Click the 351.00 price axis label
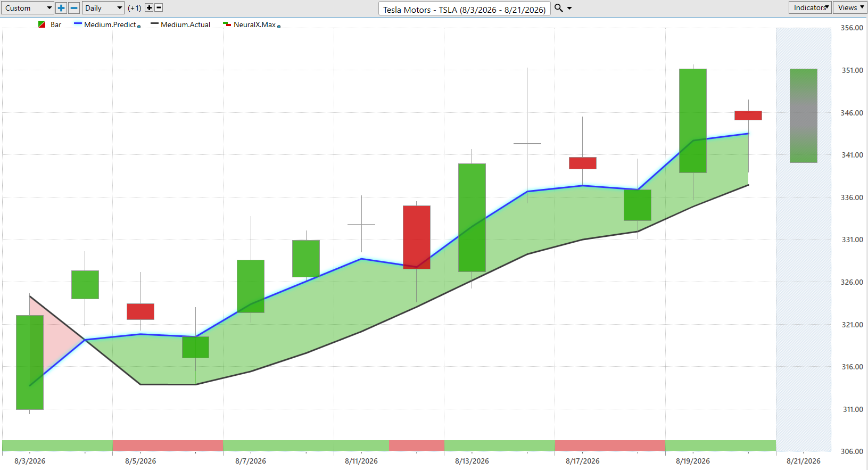This screenshot has width=868, height=470. coord(852,70)
